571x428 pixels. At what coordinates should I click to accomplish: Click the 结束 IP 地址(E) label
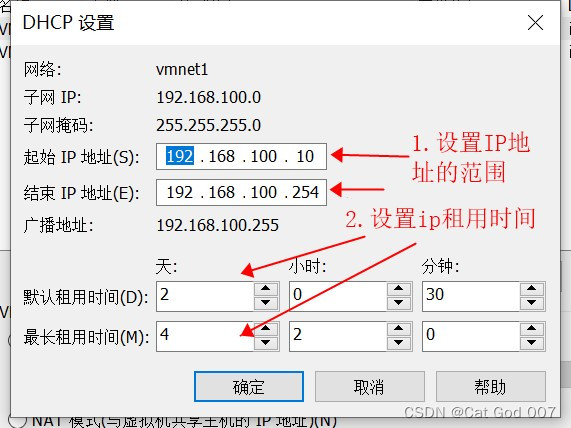coord(82,193)
